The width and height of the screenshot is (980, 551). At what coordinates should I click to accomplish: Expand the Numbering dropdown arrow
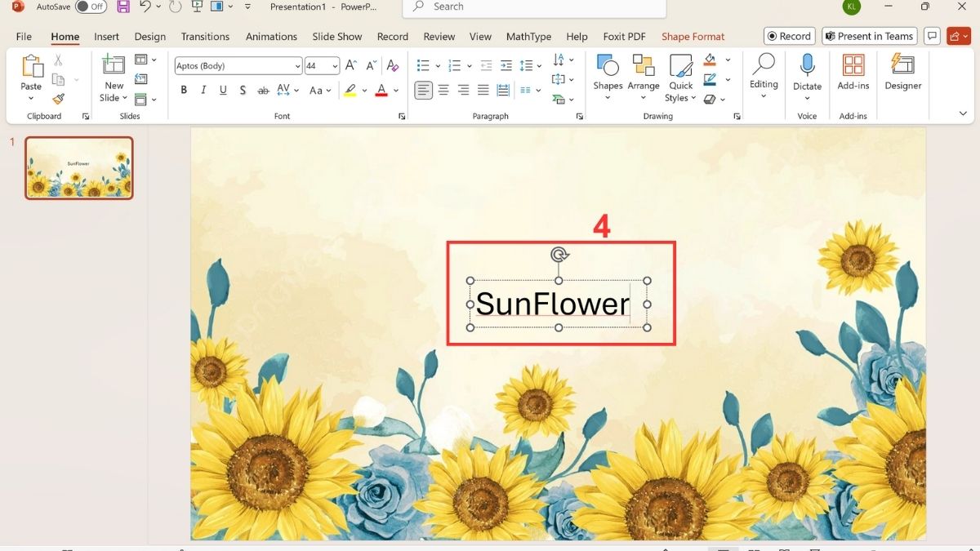click(x=470, y=66)
